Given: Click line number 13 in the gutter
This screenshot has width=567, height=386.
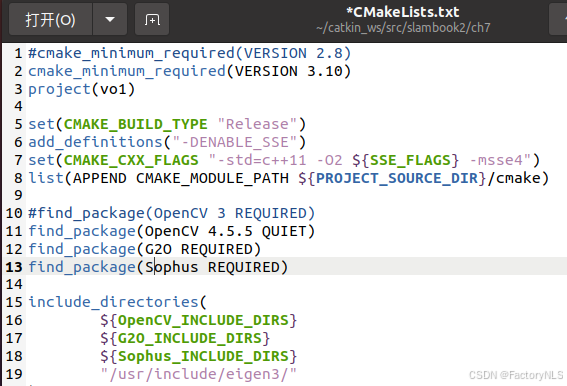Looking at the screenshot, I should pyautogui.click(x=14, y=267).
